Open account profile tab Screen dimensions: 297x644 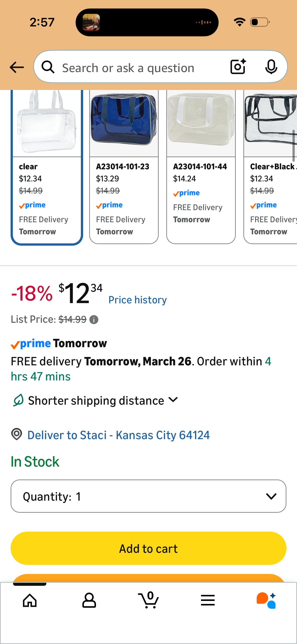(89, 600)
